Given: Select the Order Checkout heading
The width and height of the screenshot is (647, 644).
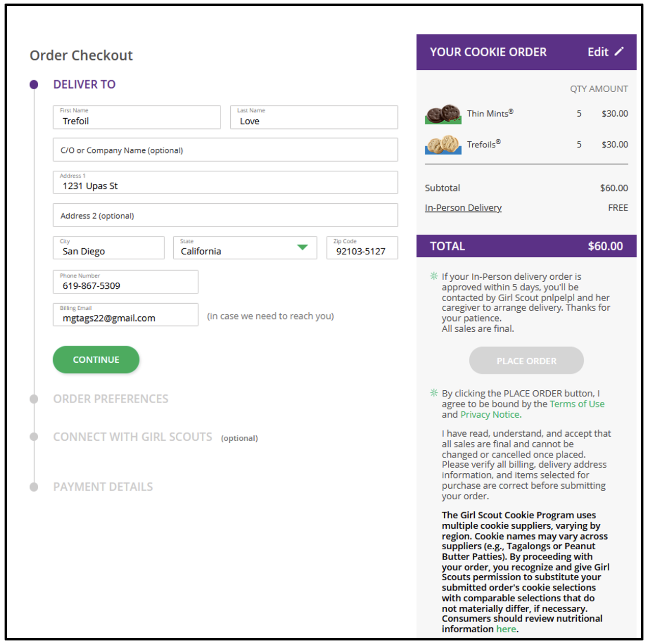Looking at the screenshot, I should 81,55.
